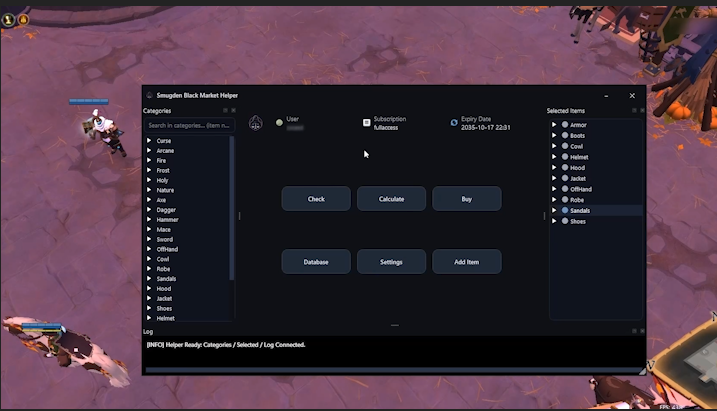Expand the Curse category

click(x=149, y=141)
